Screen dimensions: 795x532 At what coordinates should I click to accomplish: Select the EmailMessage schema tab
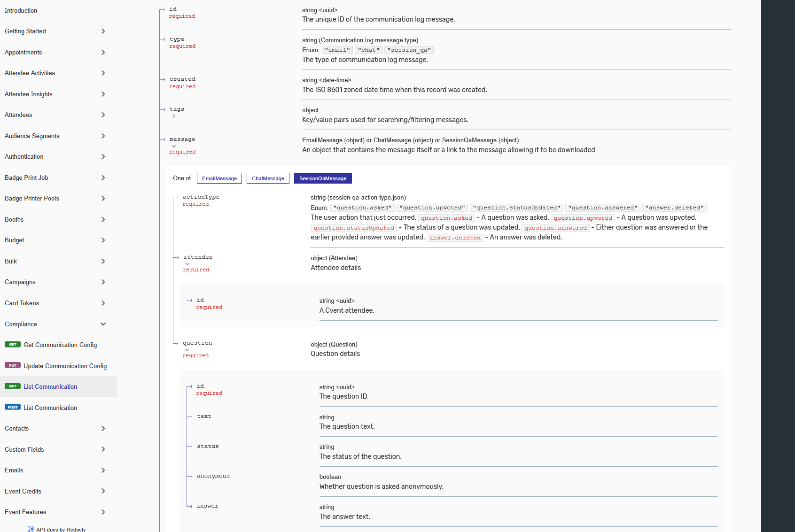point(219,178)
